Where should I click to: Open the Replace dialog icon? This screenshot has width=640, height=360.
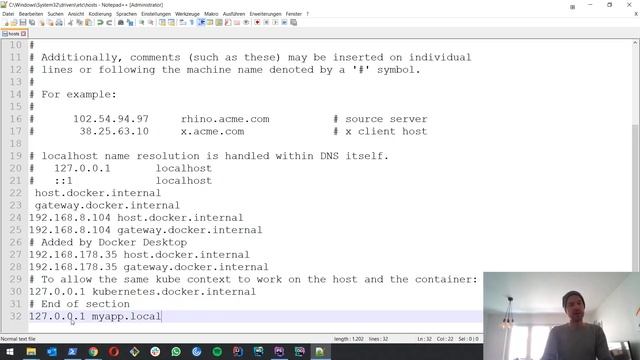click(130, 22)
